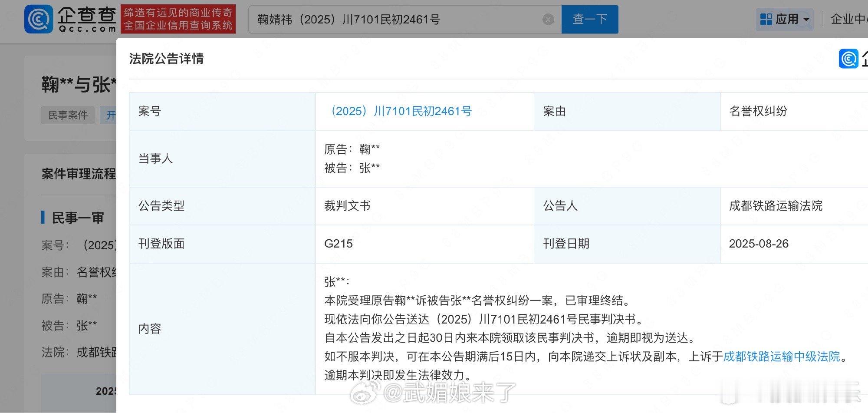Click the blue 开 tag beside 民事案件
Image resolution: width=868 pixels, height=413 pixels.
(x=109, y=115)
